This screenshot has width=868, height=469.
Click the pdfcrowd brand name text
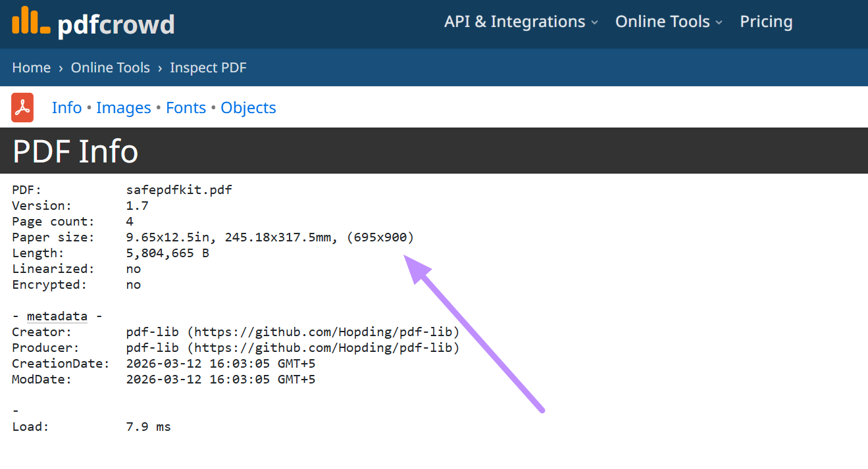pos(116,25)
